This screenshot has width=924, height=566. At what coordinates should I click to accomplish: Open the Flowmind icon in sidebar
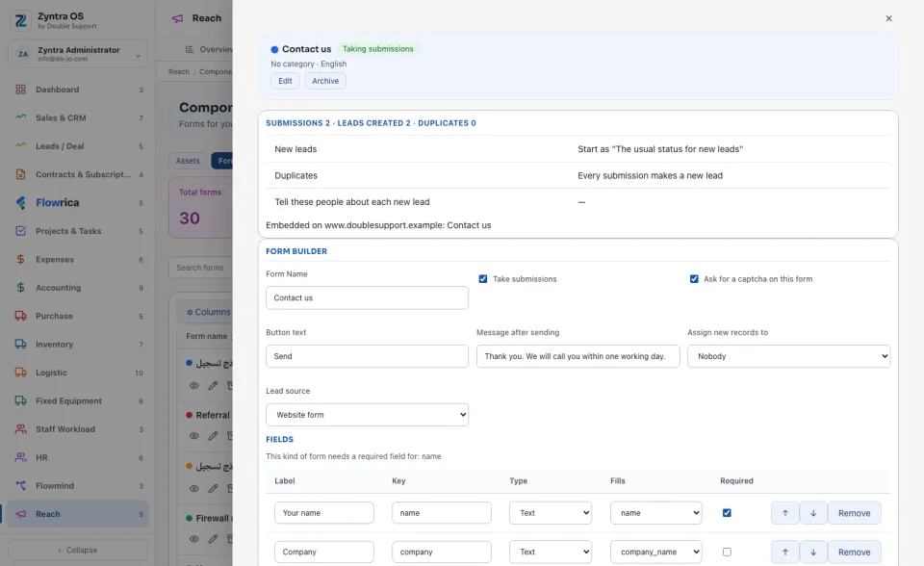click(20, 485)
